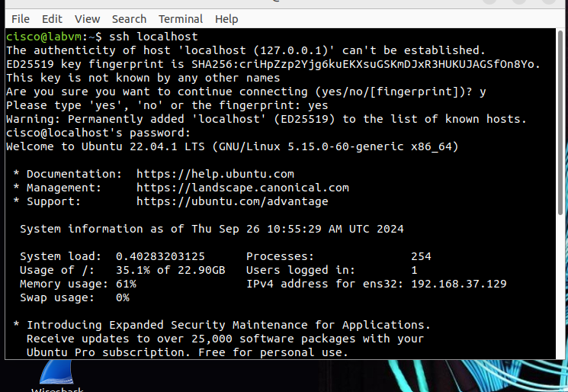Click the 'ssh localhost' command text

click(153, 37)
